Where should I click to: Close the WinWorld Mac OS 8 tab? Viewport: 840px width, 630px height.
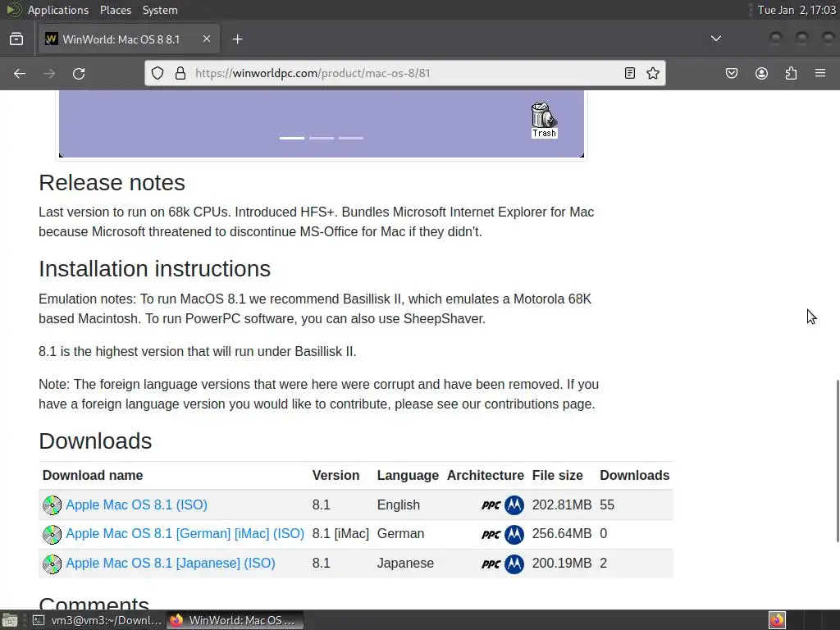click(206, 39)
